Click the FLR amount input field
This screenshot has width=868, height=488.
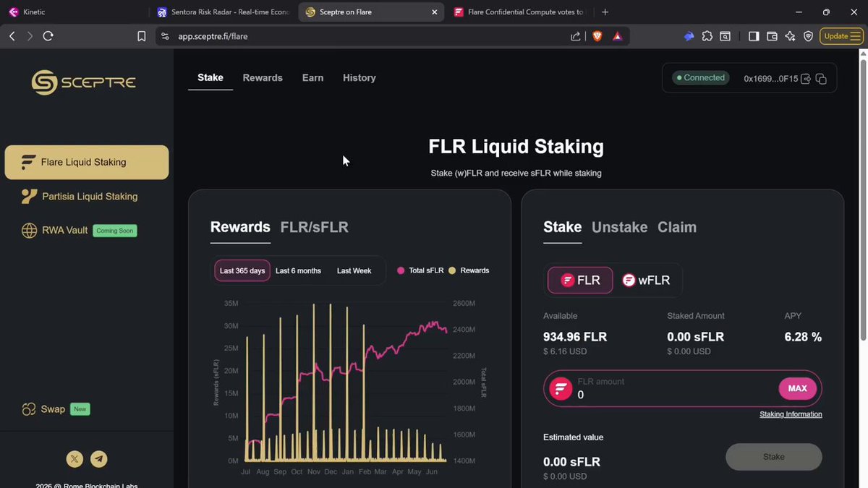tap(682, 389)
